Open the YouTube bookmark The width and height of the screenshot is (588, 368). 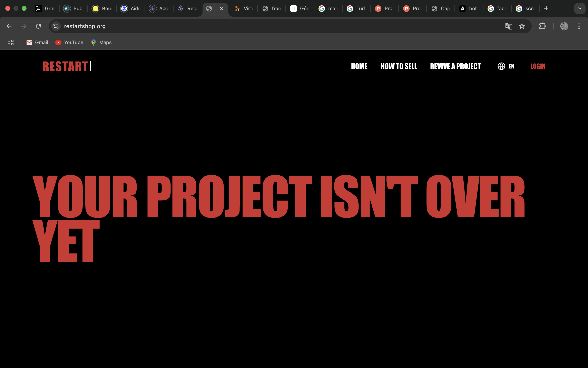[x=69, y=42]
